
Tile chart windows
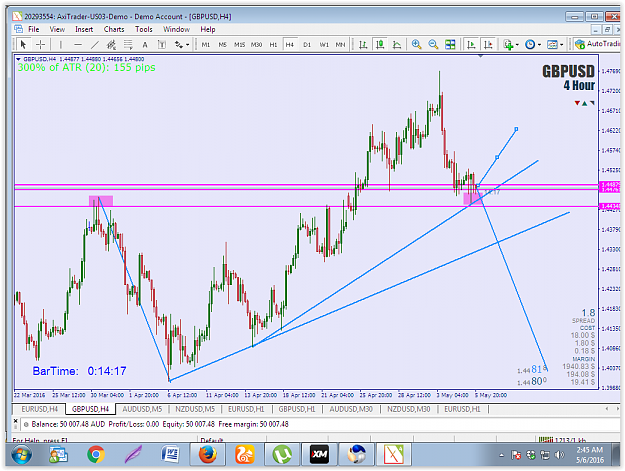click(450, 44)
